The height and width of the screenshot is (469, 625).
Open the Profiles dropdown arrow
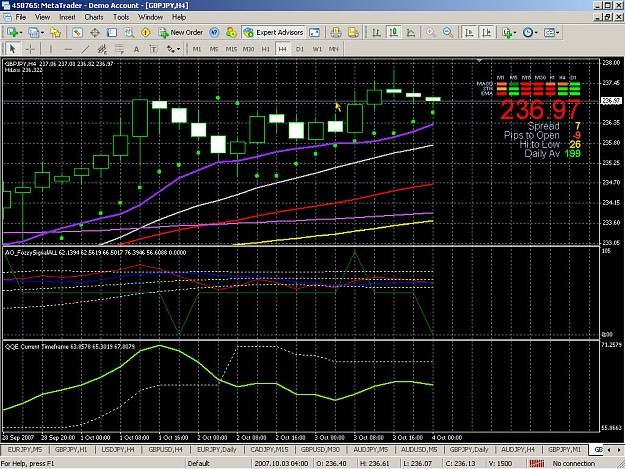pyautogui.click(x=42, y=33)
